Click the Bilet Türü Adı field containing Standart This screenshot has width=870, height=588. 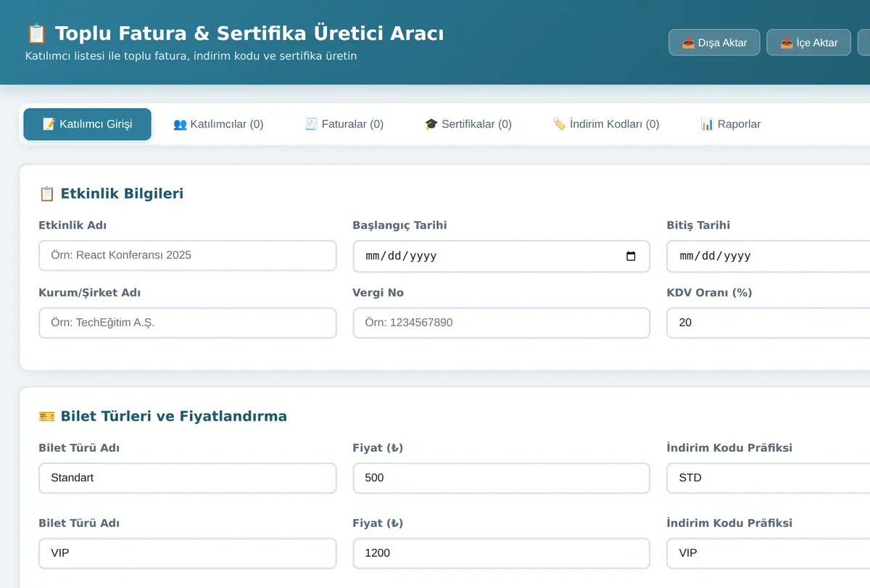(x=188, y=479)
